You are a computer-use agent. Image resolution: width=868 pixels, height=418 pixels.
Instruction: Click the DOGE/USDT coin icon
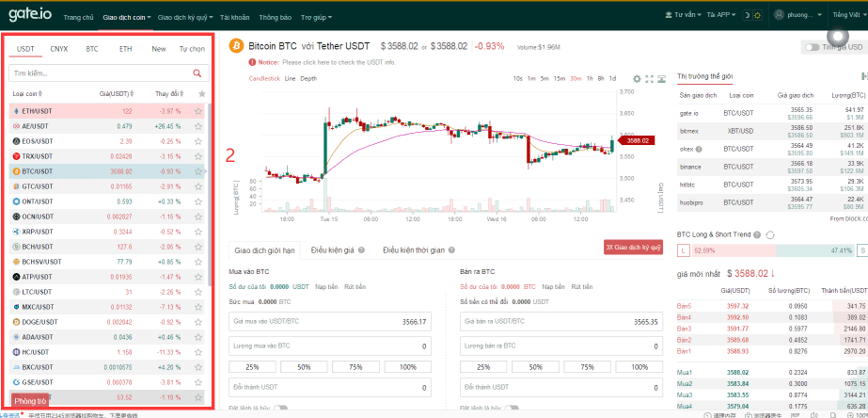(16, 322)
